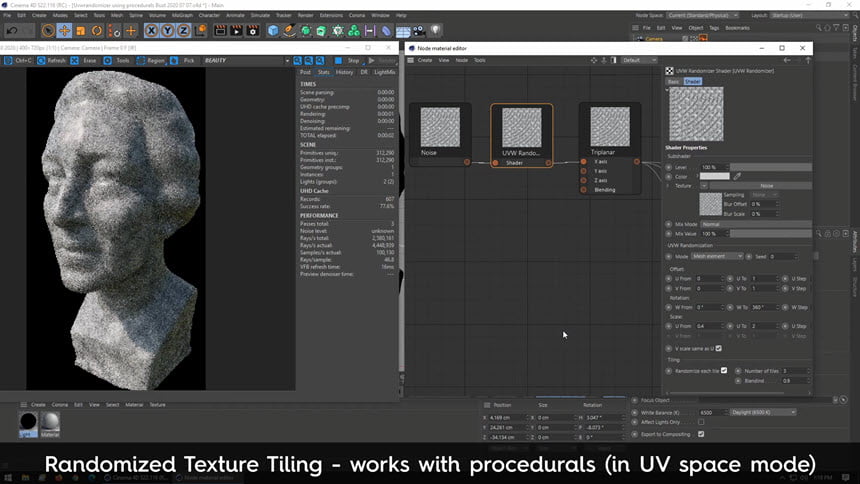
Task: Toggle Affect Lights Only checkbox
Action: [701, 422]
